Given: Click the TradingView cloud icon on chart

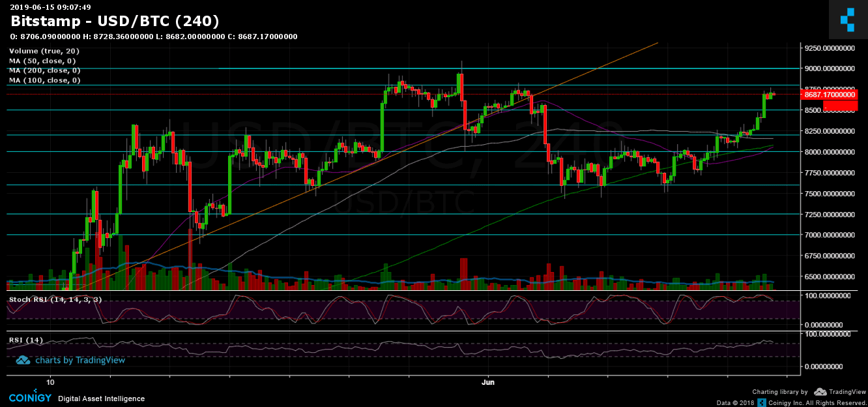Looking at the screenshot, I should 23,359.
